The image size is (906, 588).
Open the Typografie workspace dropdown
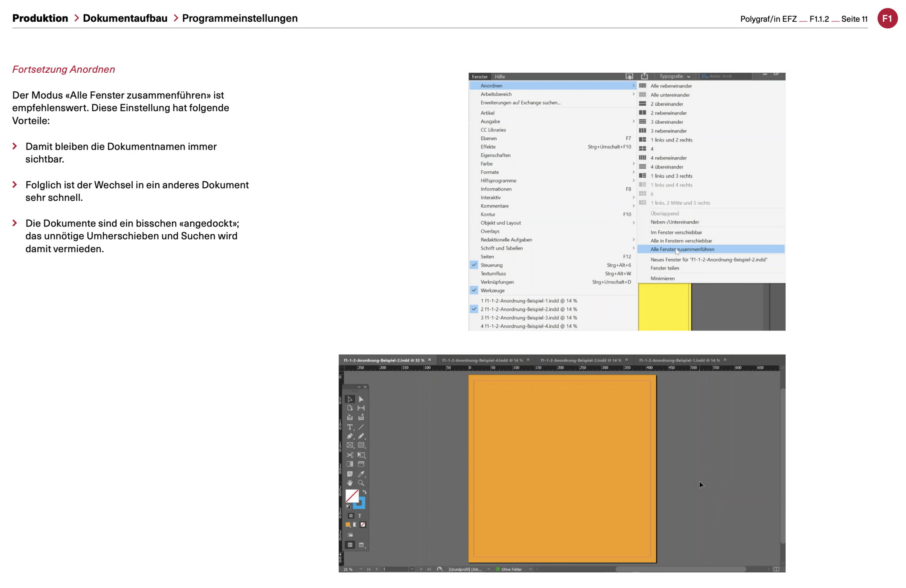tap(675, 76)
